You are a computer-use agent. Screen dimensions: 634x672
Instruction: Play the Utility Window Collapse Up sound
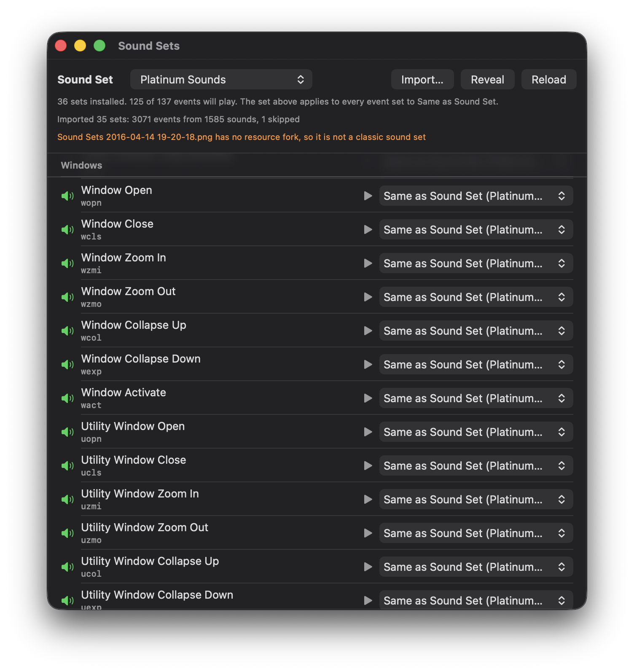point(368,567)
